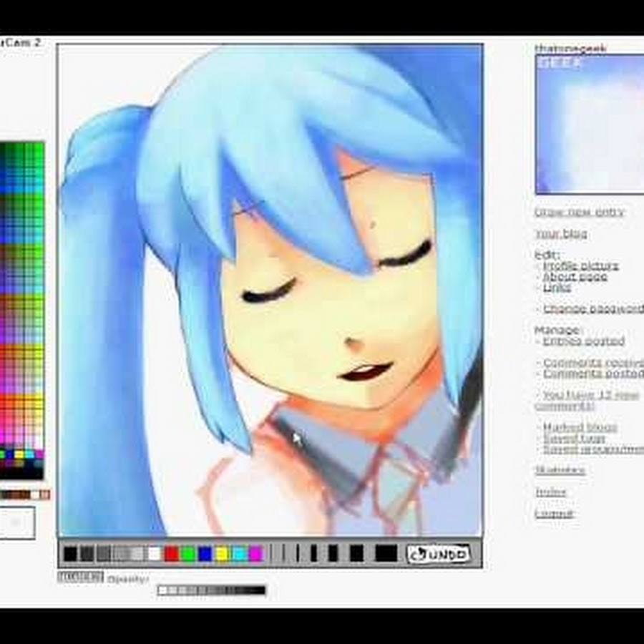Go to Your blog
The image size is (644, 644).
point(561,234)
